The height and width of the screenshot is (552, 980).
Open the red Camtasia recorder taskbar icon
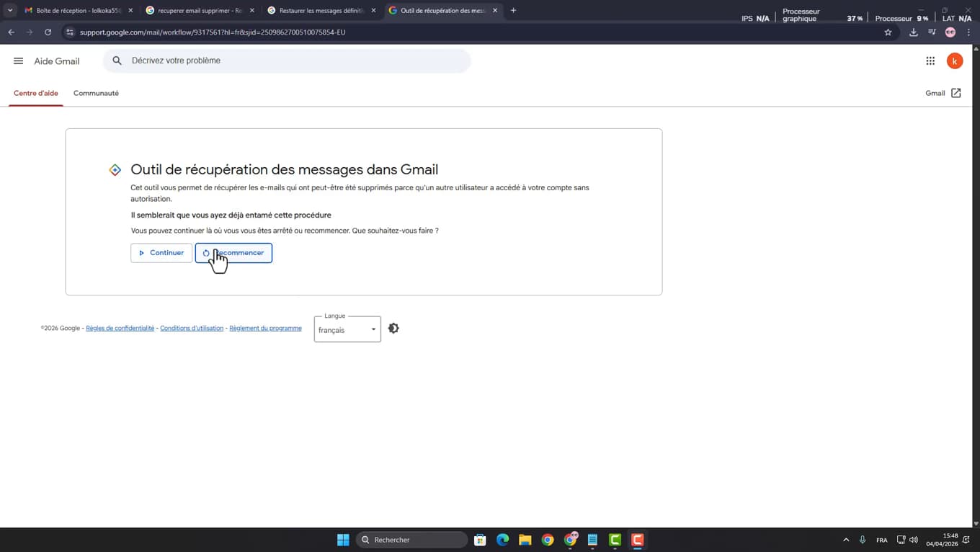[x=638, y=540]
